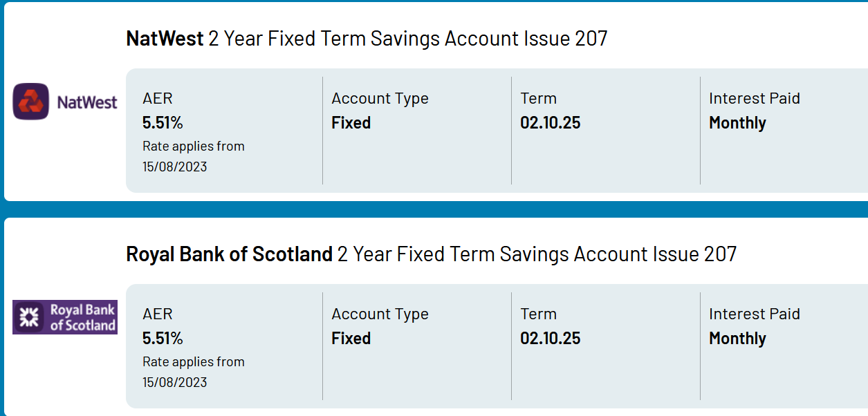Viewport: 868px width, 416px height.
Task: Click Royal Bank of Scotland Interest Paid Monthly
Action: (737, 339)
